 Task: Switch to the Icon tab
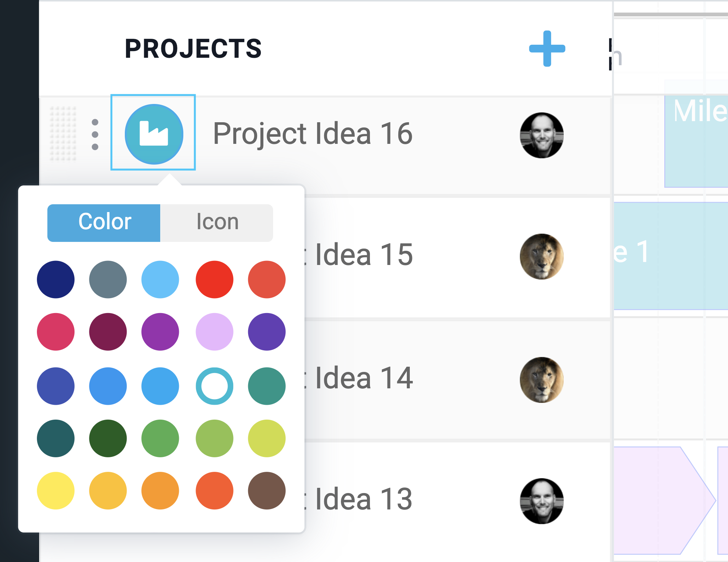(217, 223)
